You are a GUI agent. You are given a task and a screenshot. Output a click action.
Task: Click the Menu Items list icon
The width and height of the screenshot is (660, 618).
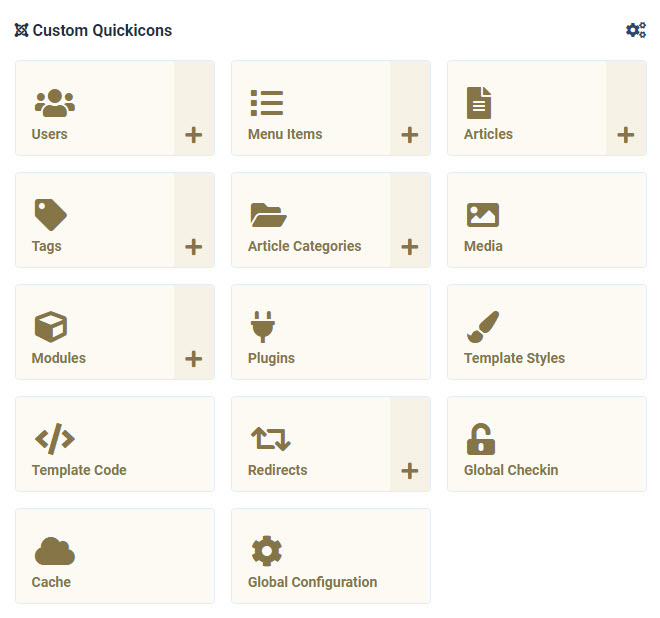click(267, 102)
